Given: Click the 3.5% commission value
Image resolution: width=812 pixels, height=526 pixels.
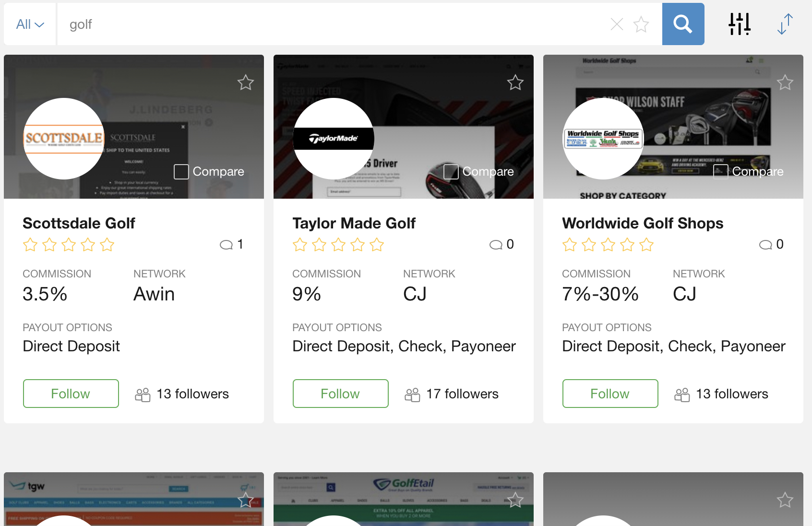Looking at the screenshot, I should [45, 294].
